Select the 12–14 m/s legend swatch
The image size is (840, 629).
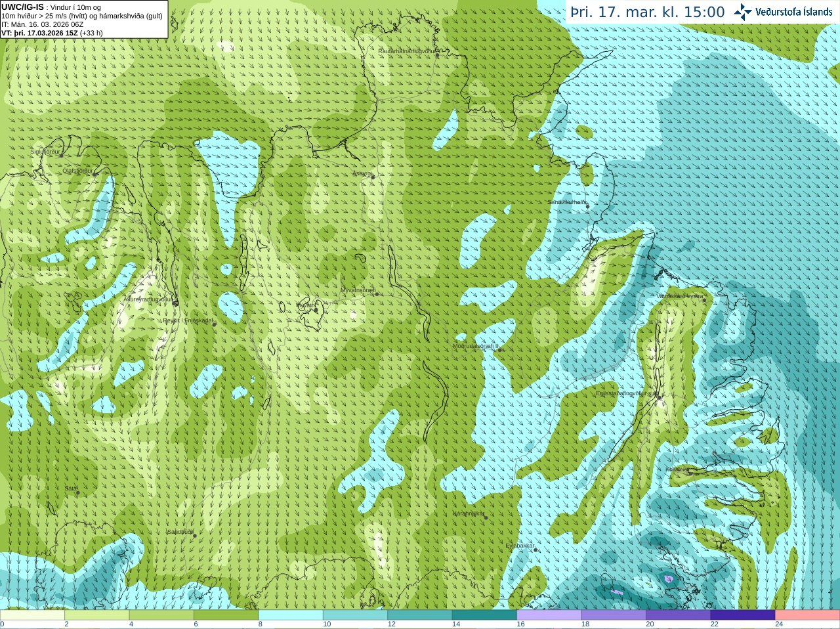point(420,615)
